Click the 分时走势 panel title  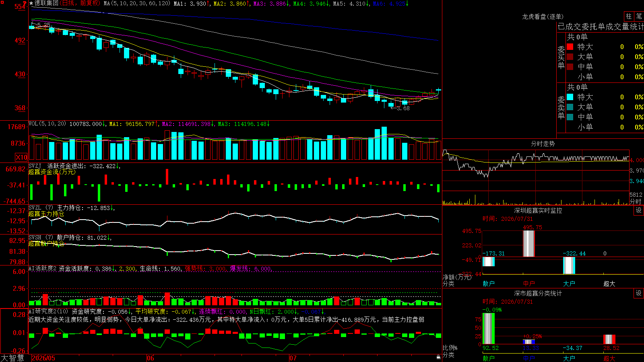coord(543,144)
